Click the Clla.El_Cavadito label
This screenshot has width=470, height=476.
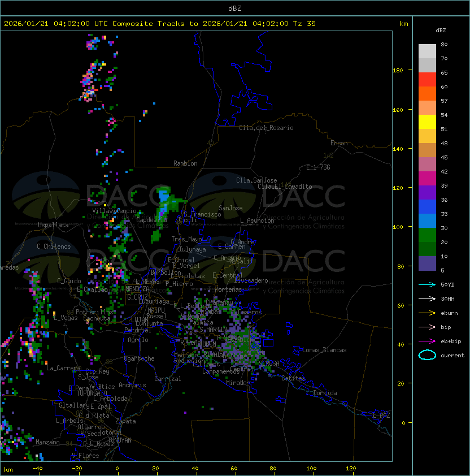285,187
